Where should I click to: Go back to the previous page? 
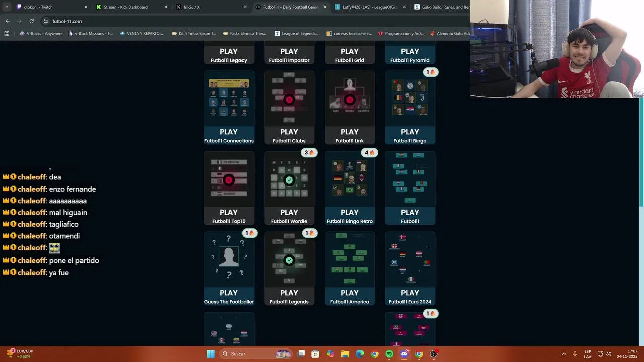[x=7, y=21]
